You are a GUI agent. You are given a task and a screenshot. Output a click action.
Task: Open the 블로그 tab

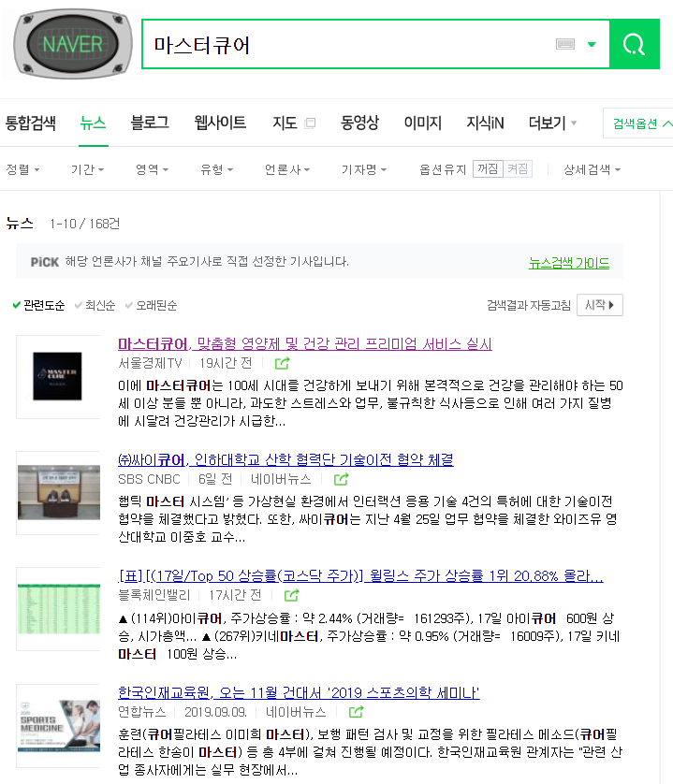[150, 123]
